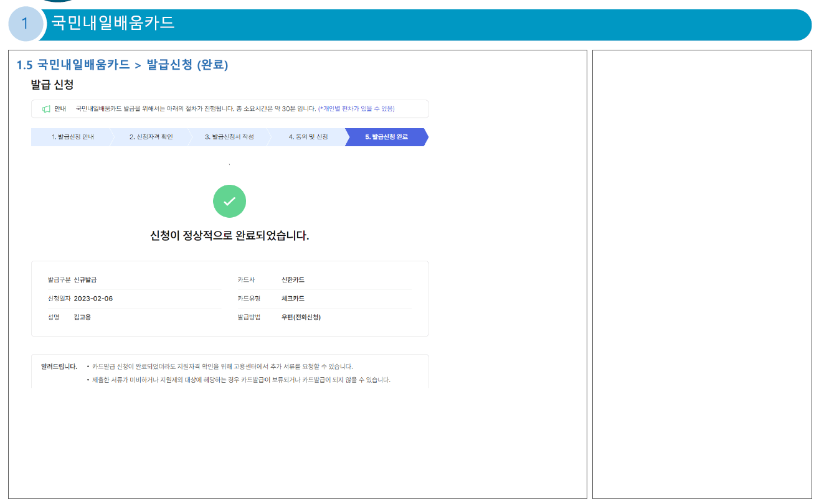This screenshot has width=819, height=504.
Task: Select step '1. 발급신청 안내'
Action: pyautogui.click(x=72, y=137)
